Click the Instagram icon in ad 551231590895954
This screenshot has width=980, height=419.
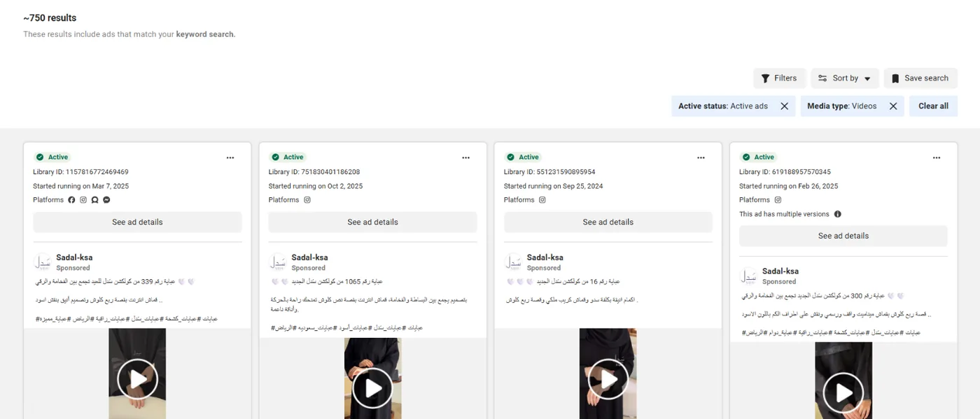point(542,200)
